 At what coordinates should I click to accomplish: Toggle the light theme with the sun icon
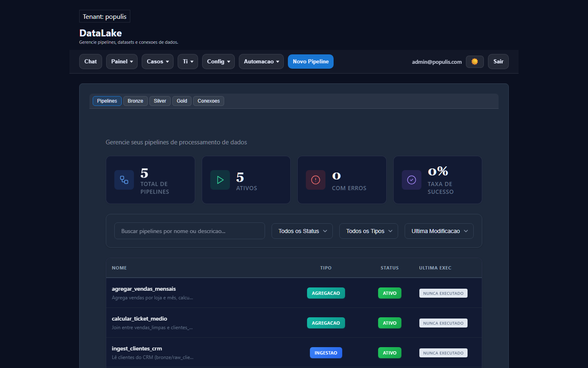tap(474, 61)
